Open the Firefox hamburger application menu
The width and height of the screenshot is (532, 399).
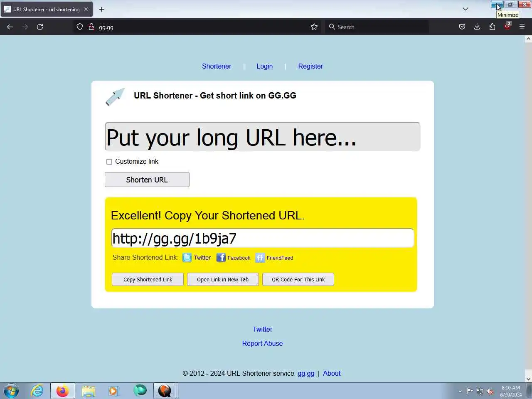(522, 27)
